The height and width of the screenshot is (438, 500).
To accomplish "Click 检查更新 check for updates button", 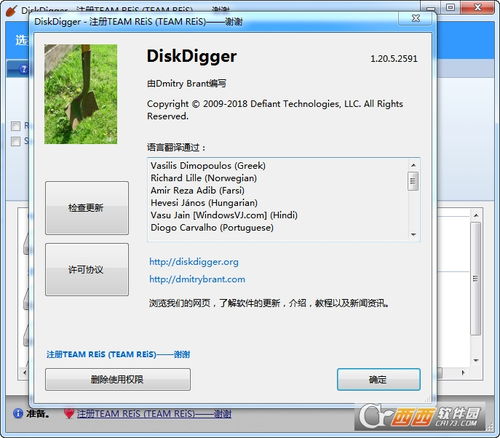I will click(87, 208).
